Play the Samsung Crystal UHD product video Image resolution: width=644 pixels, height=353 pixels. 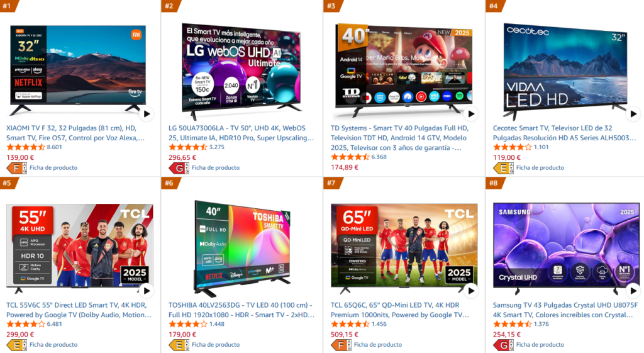(633, 291)
